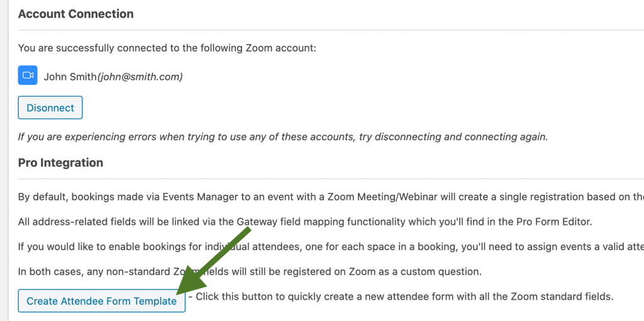Click the blue Zoom camera icon
This screenshot has height=321, width=644.
28,75
